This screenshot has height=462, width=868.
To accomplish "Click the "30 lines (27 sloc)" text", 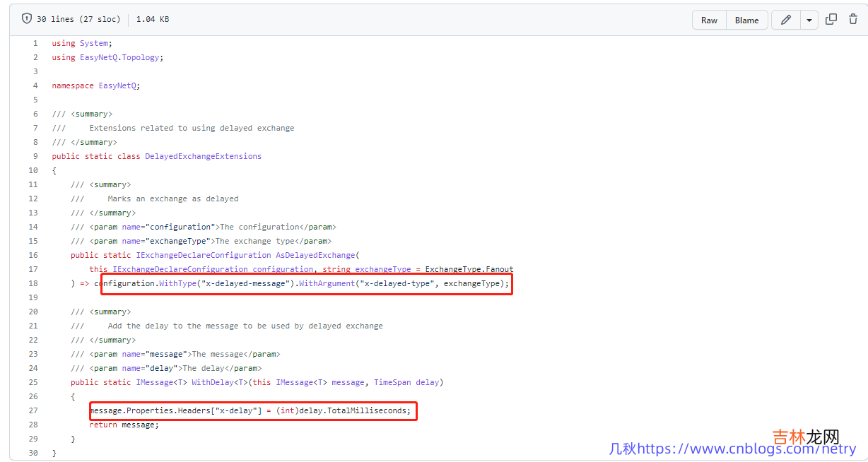I will coord(78,20).
